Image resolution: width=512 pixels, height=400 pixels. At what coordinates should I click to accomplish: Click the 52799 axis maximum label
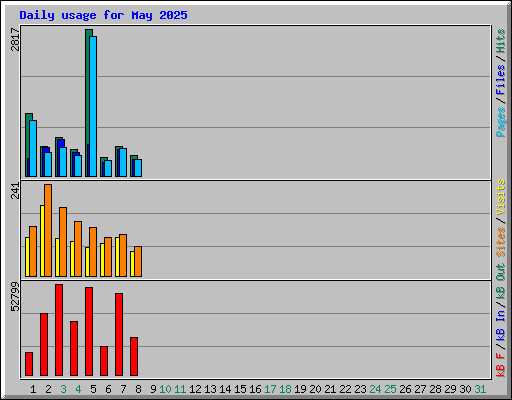[15, 297]
